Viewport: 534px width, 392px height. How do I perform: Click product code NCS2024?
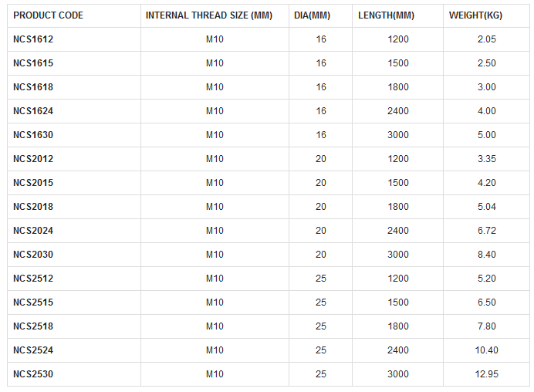[x=33, y=231]
